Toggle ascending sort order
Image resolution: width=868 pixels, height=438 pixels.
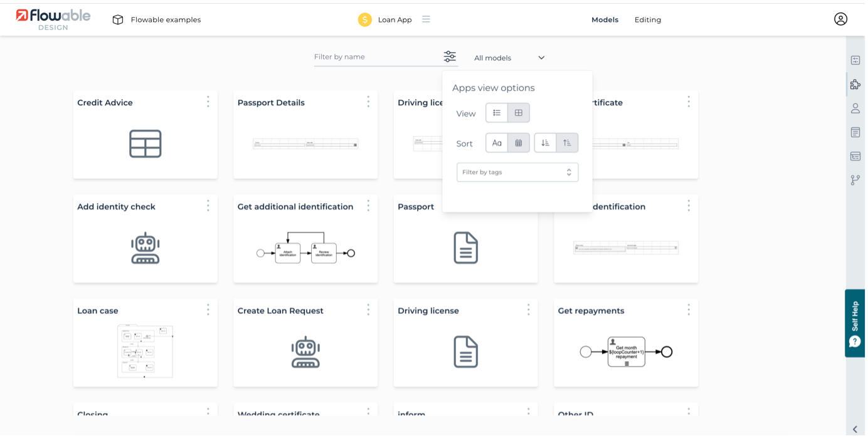click(x=566, y=142)
